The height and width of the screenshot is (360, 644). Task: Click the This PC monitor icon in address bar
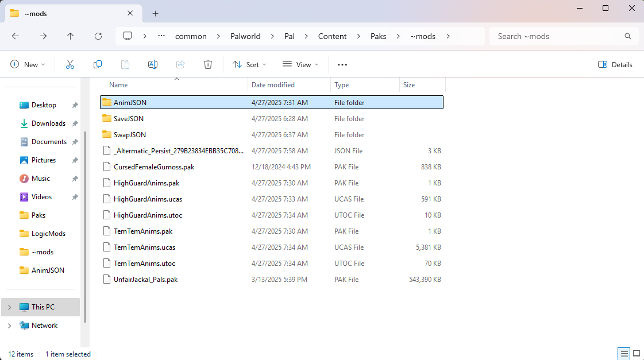click(128, 36)
